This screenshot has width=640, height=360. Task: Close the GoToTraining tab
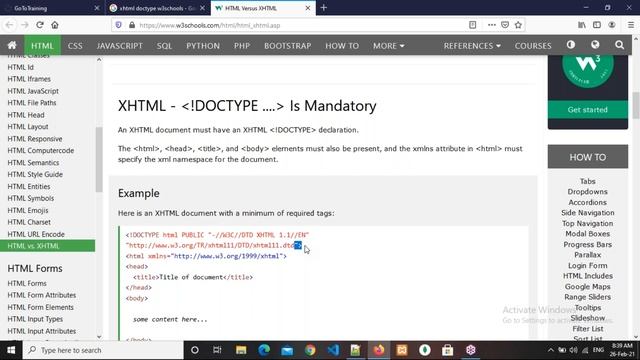(97, 8)
